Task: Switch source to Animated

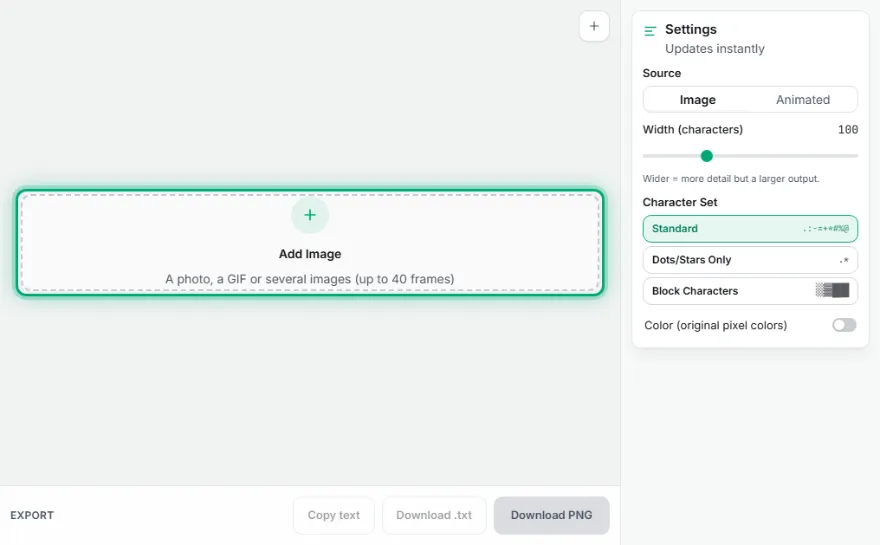Action: coord(803,100)
